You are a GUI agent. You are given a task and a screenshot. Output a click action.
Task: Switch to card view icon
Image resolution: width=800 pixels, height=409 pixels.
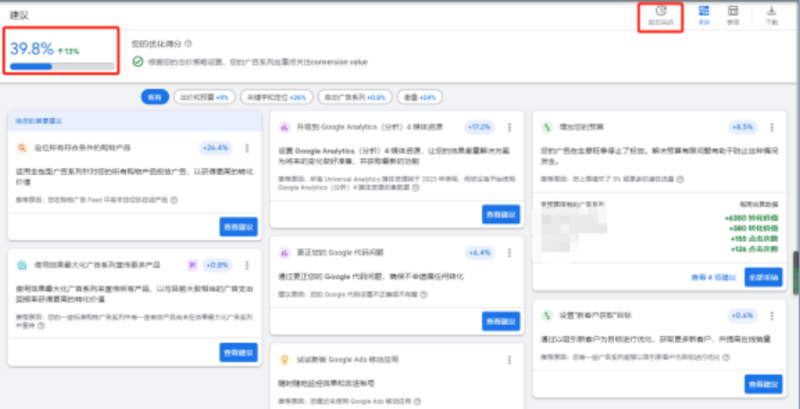click(704, 11)
